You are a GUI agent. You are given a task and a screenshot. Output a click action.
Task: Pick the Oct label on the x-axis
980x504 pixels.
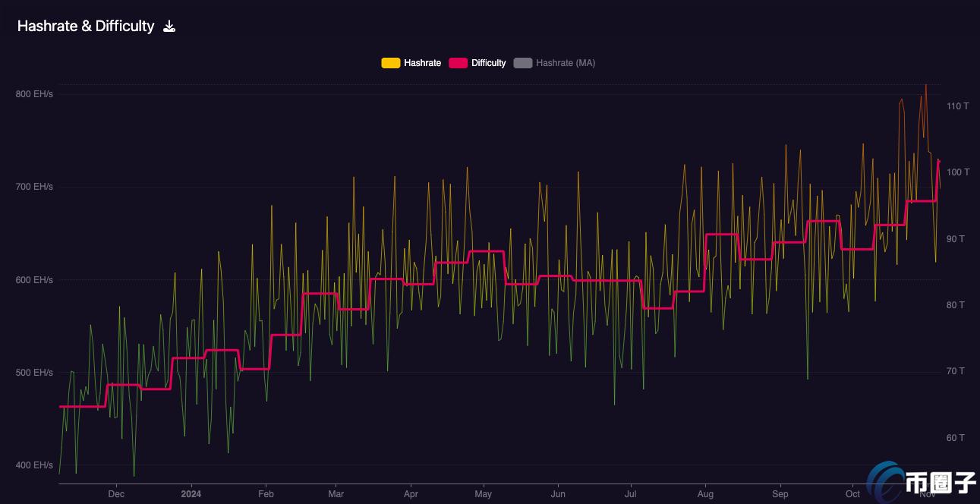[x=853, y=493]
